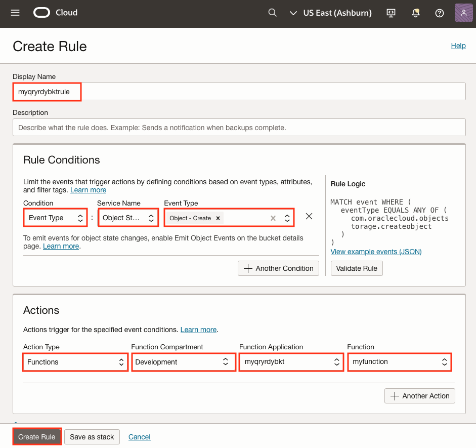Open View example events (JSON) link
Image resolution: width=476 pixels, height=448 pixels.
[x=376, y=252]
